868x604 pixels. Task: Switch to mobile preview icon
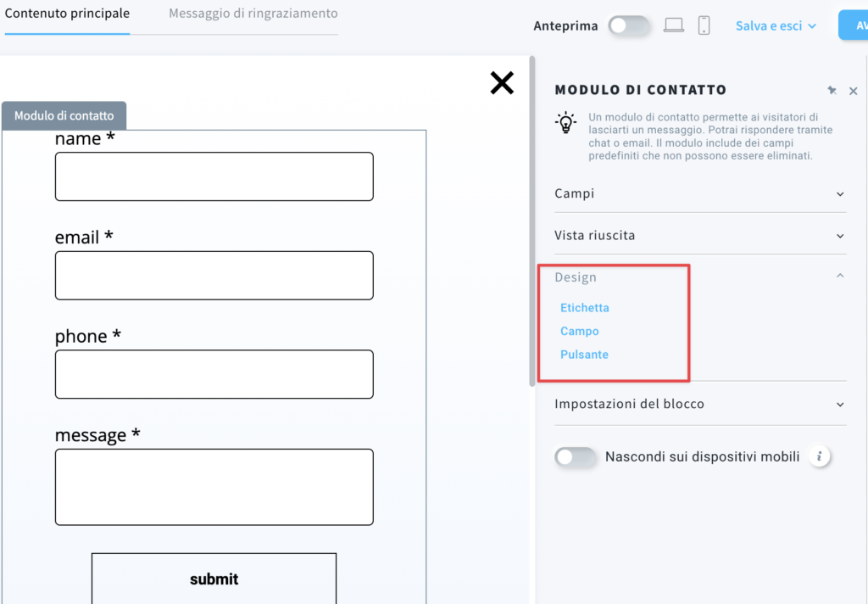coord(704,25)
